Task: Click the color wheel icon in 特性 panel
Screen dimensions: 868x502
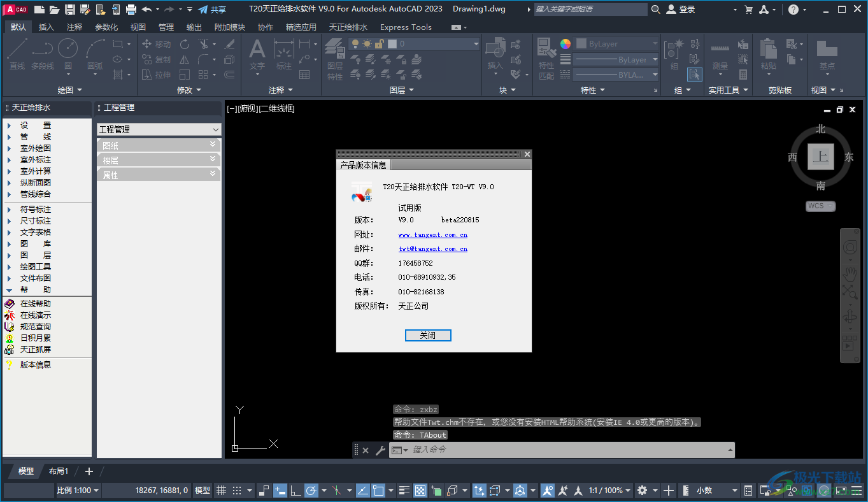Action: (566, 44)
